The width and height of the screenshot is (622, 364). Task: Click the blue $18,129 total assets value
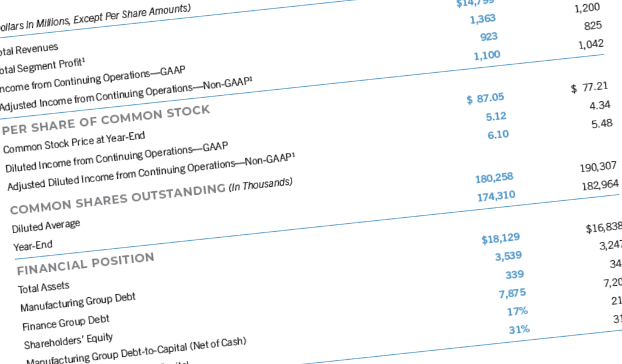[501, 239]
